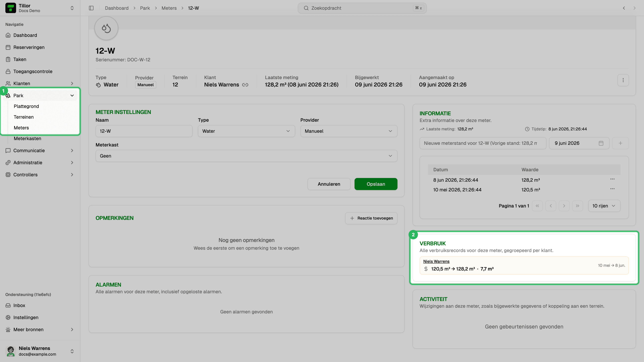Click the Administratie coins icon

[8, 163]
